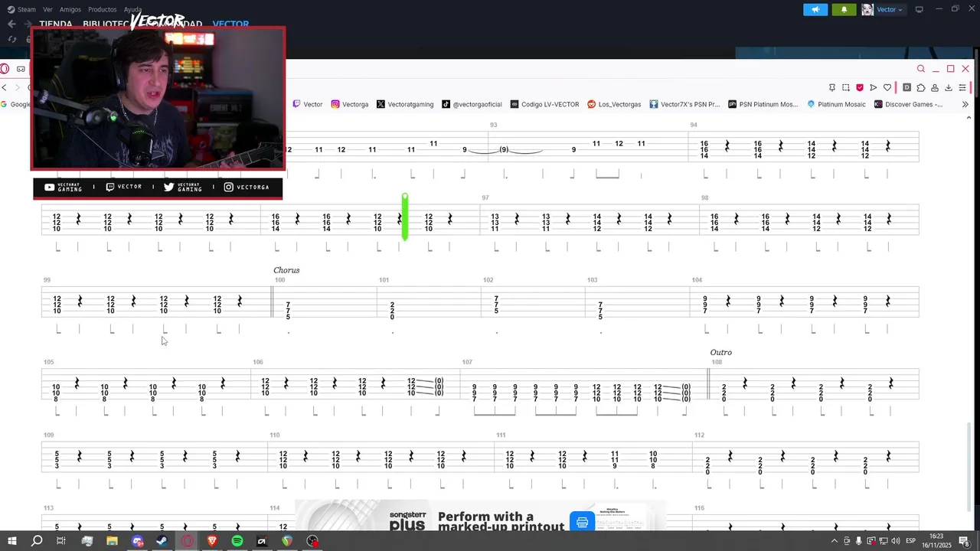Open the Platinum Mosaic bookmark
Viewport: 980px width, 551px height.
[x=836, y=104]
